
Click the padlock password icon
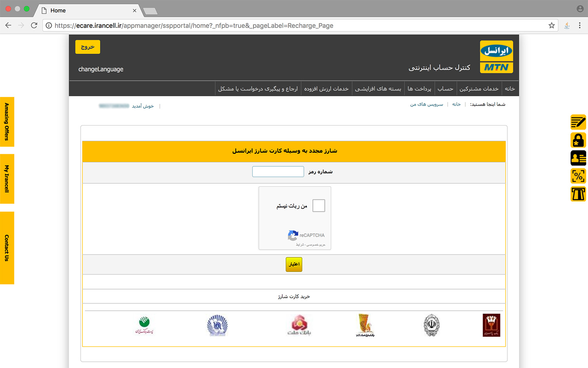pos(578,140)
